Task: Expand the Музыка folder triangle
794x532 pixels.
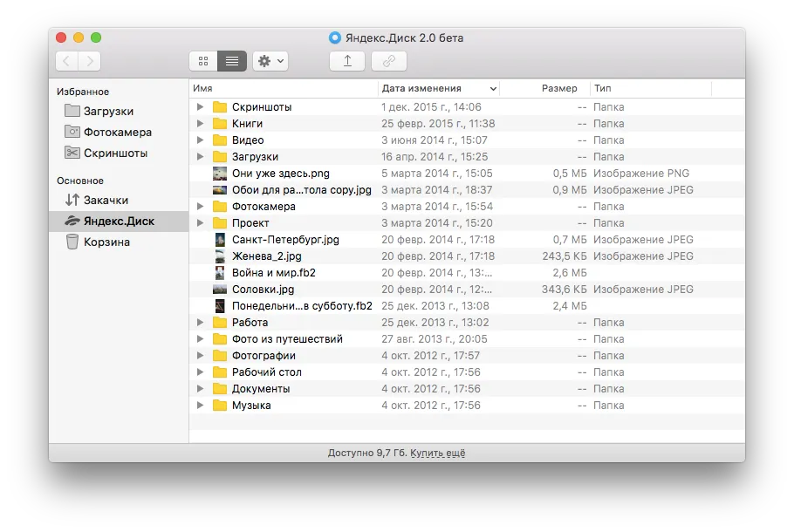Action: point(200,405)
